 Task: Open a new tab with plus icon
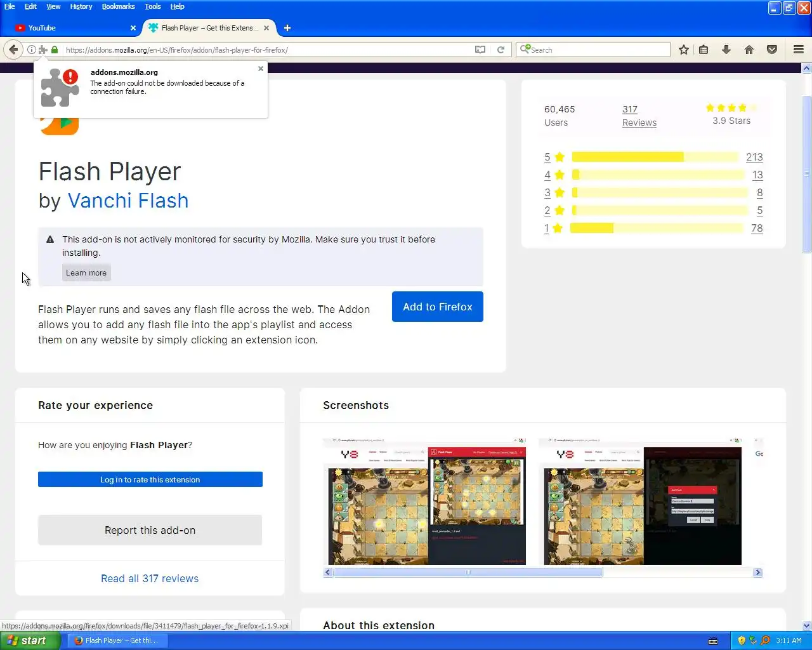[x=287, y=28]
